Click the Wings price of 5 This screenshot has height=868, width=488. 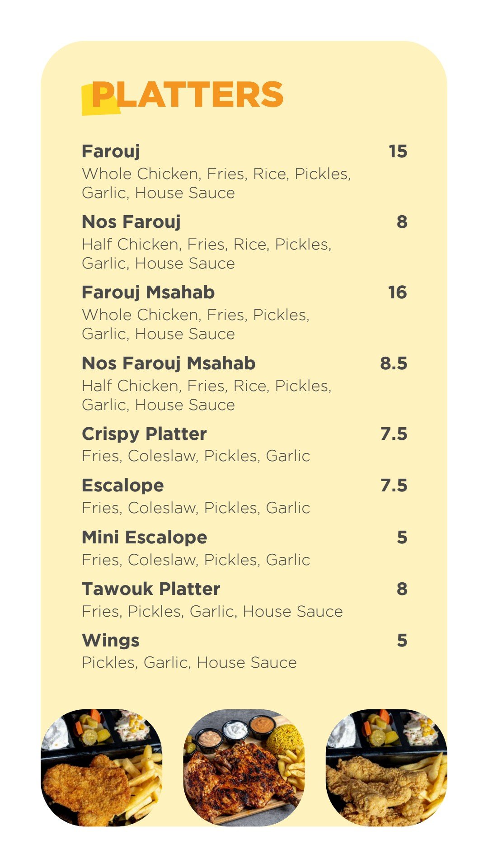[x=402, y=640]
